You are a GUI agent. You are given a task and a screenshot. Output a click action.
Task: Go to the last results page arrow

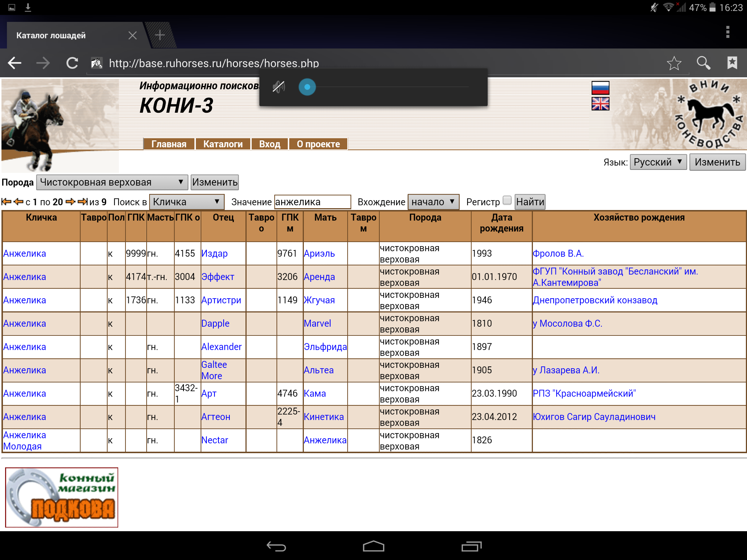click(x=83, y=202)
